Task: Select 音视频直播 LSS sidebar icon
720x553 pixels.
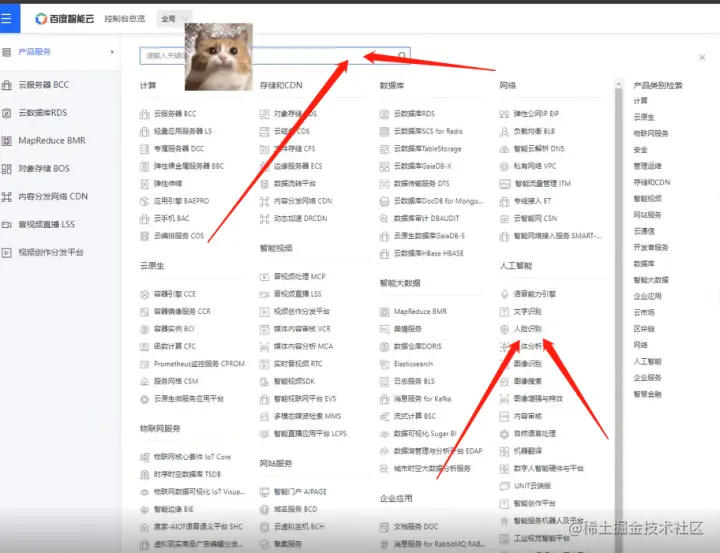Action: [x=6, y=225]
